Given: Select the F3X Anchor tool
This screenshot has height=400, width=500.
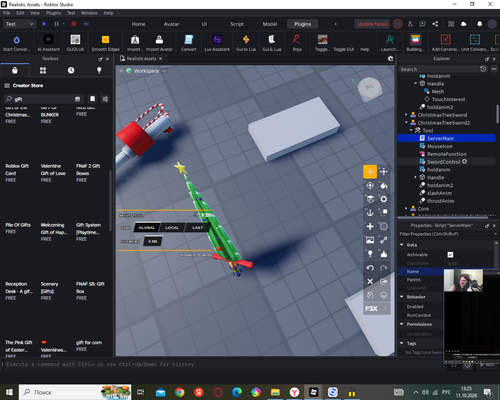Looking at the screenshot, I should click(370, 213).
